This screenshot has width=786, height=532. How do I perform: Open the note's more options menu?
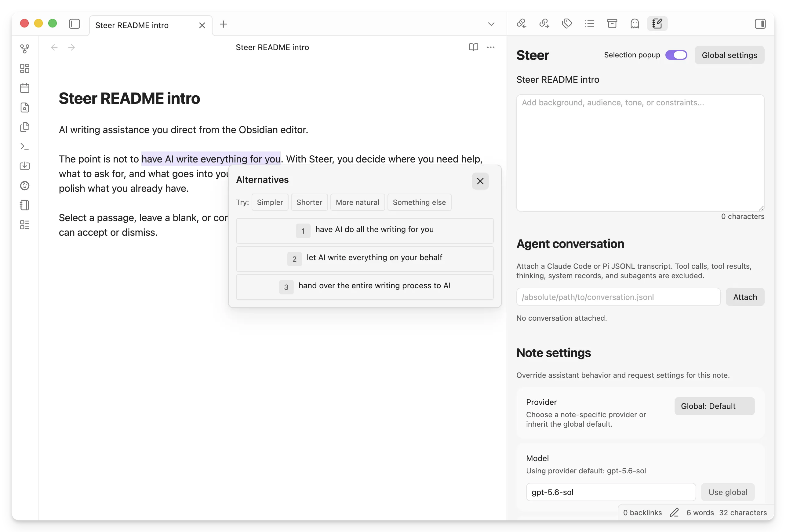(x=491, y=47)
